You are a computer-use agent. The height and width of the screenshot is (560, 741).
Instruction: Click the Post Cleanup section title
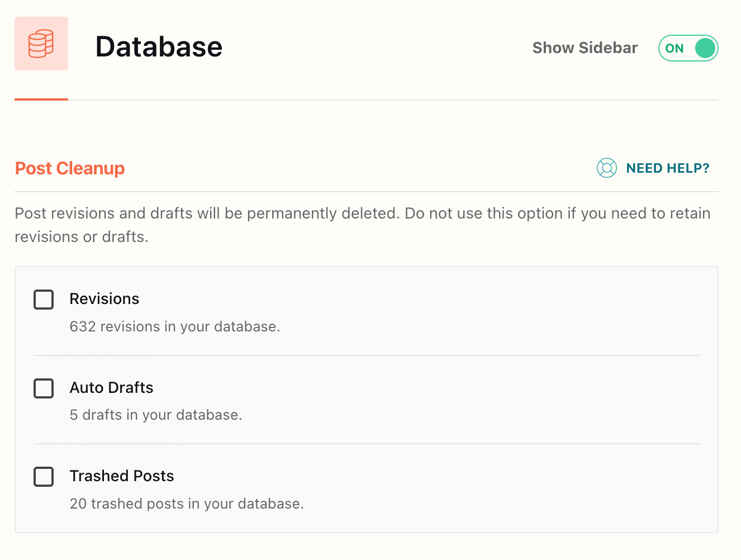point(70,168)
